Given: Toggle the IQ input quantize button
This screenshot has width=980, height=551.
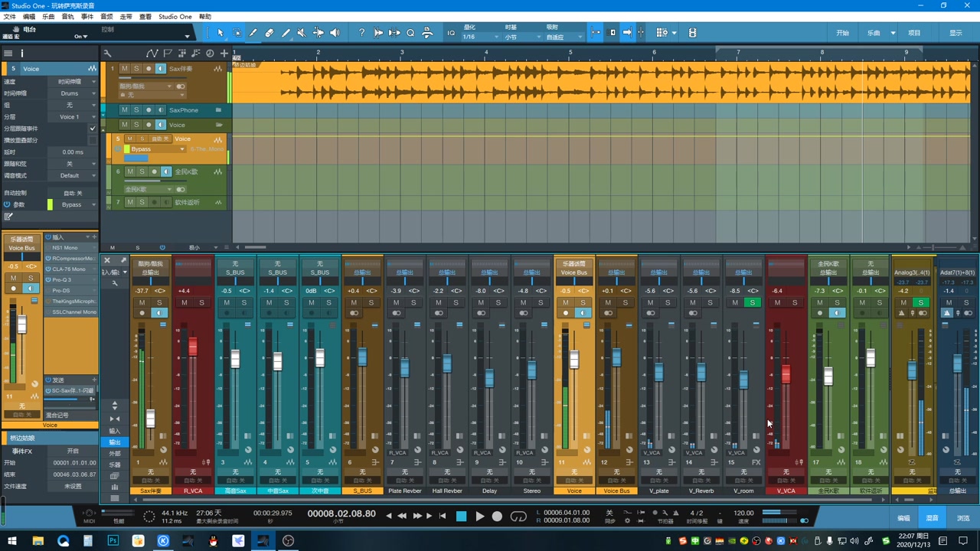Looking at the screenshot, I should point(451,33).
